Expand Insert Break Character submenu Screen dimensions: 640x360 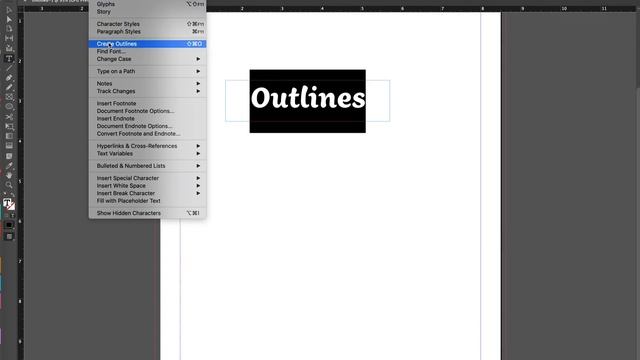[147, 193]
